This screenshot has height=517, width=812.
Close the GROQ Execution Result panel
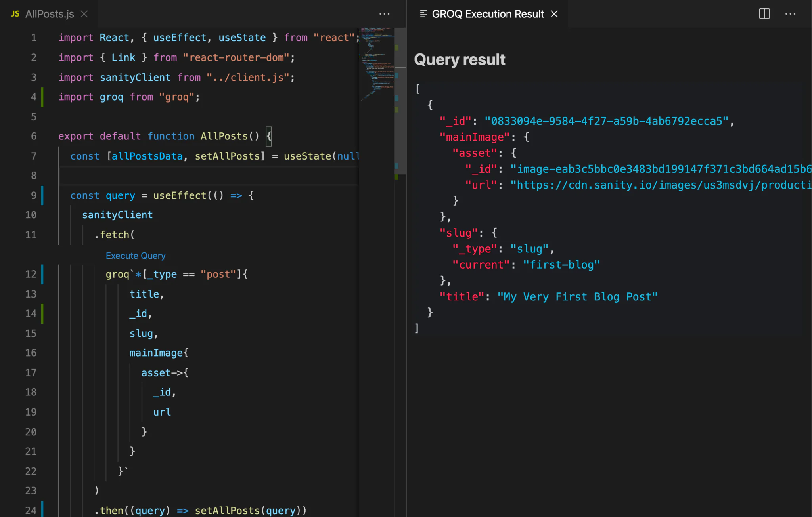[554, 14]
